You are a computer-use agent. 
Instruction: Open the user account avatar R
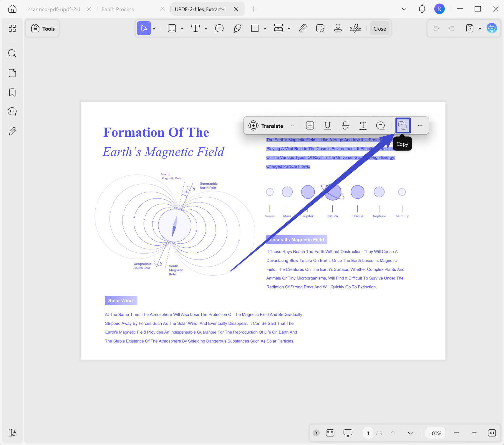click(439, 9)
